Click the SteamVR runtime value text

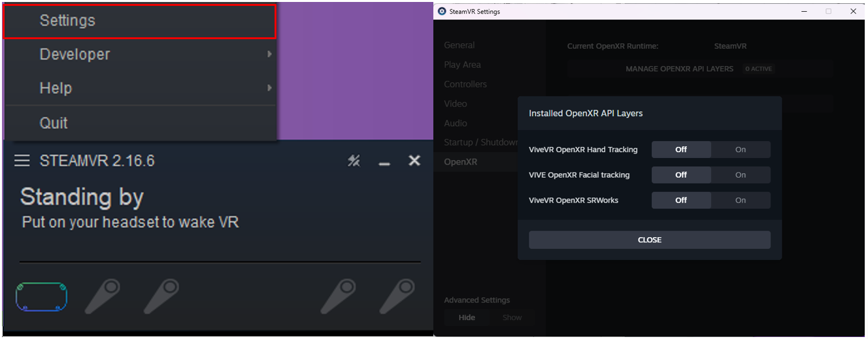[x=730, y=46]
